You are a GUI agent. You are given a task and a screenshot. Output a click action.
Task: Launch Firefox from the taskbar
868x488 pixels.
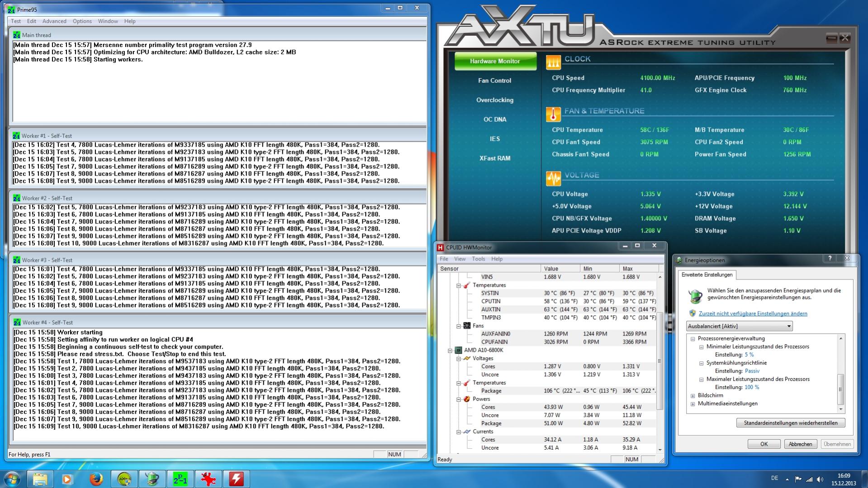(96, 479)
